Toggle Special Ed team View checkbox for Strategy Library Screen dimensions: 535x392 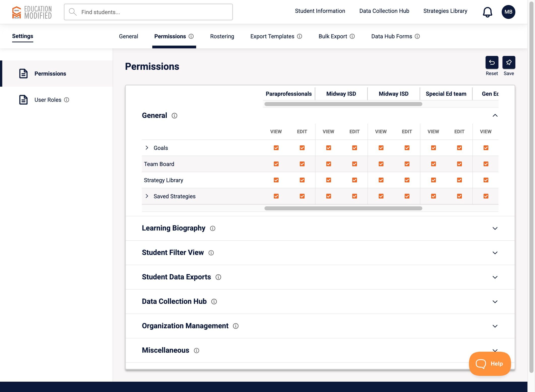click(x=433, y=180)
